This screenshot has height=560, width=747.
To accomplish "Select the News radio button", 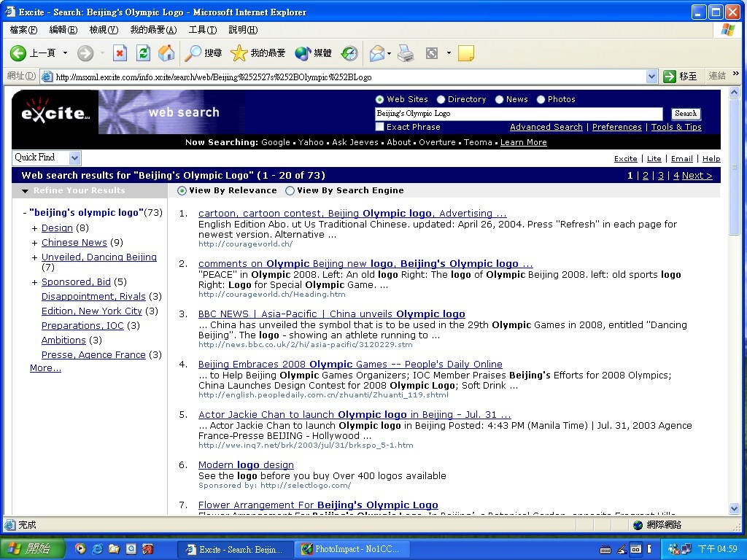I will point(499,99).
